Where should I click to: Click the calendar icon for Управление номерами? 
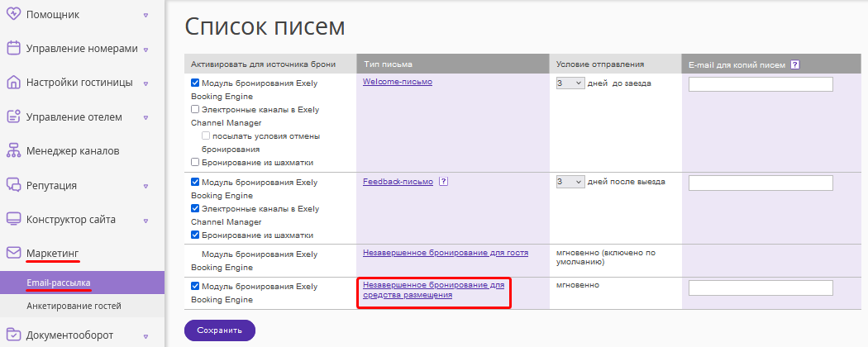click(13, 48)
